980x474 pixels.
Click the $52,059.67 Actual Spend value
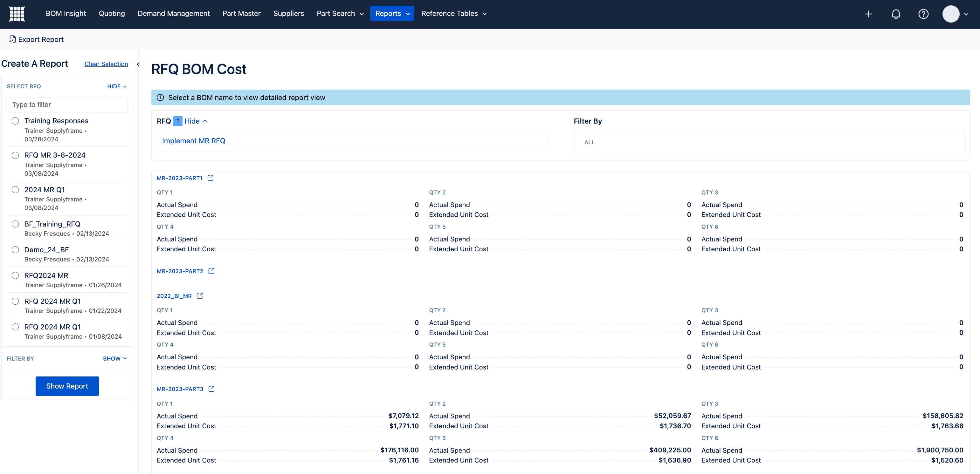tap(673, 416)
